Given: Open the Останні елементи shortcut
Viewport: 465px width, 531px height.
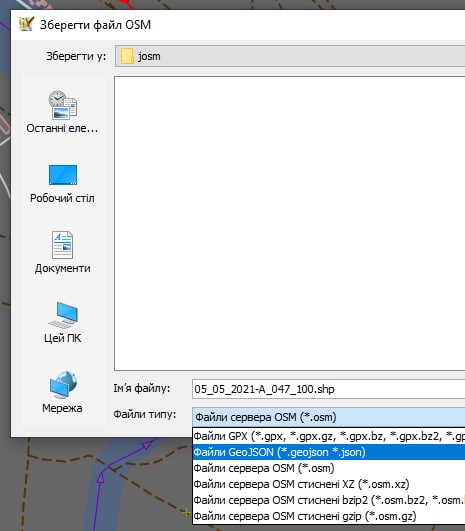Looking at the screenshot, I should click(x=62, y=113).
